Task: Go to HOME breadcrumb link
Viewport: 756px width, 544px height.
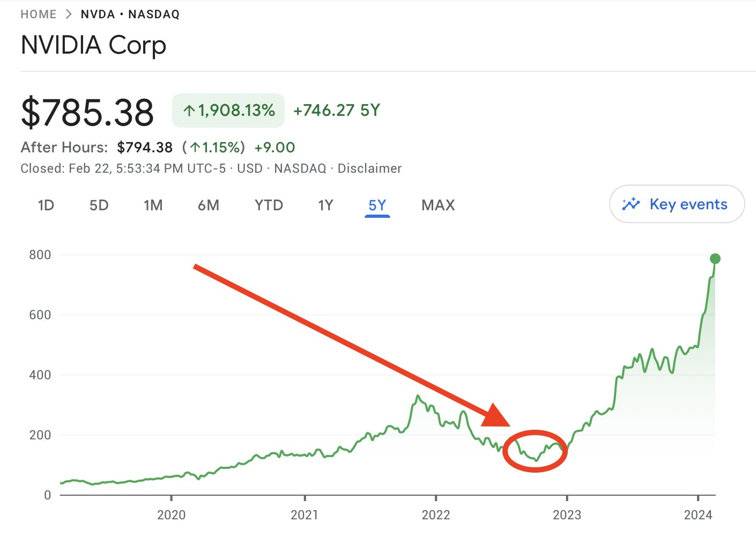Action: tap(39, 14)
